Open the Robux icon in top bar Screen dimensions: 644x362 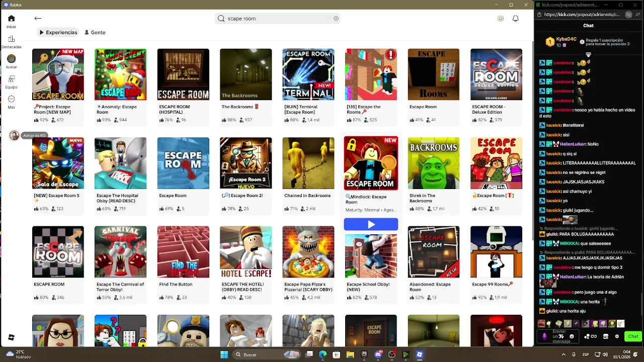pyautogui.click(x=500, y=19)
